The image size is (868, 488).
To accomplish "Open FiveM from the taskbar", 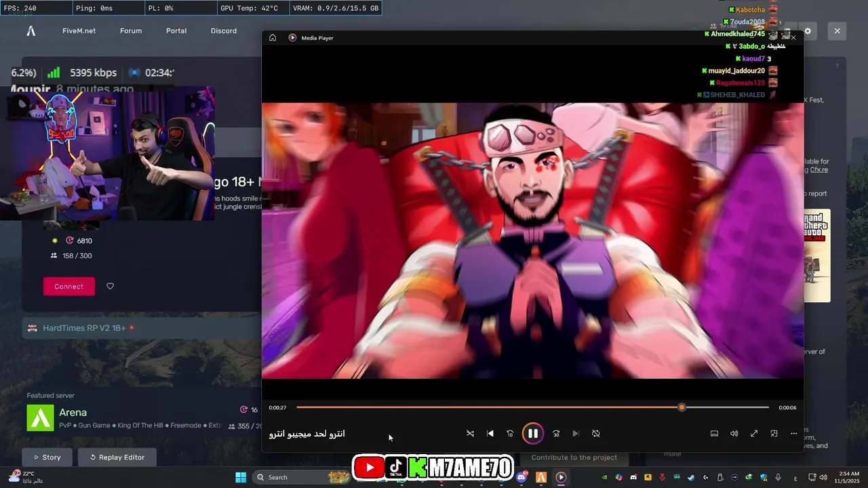I will (541, 477).
